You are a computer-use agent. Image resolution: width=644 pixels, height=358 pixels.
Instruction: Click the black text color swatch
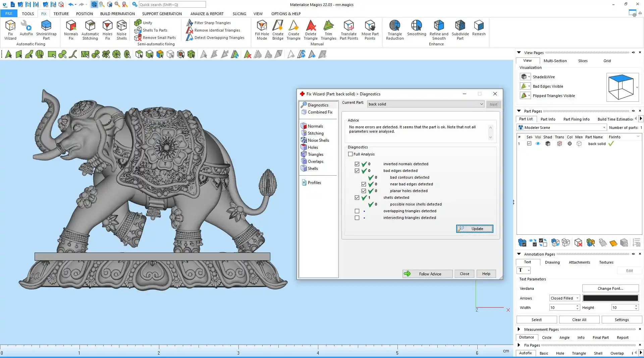(x=610, y=298)
